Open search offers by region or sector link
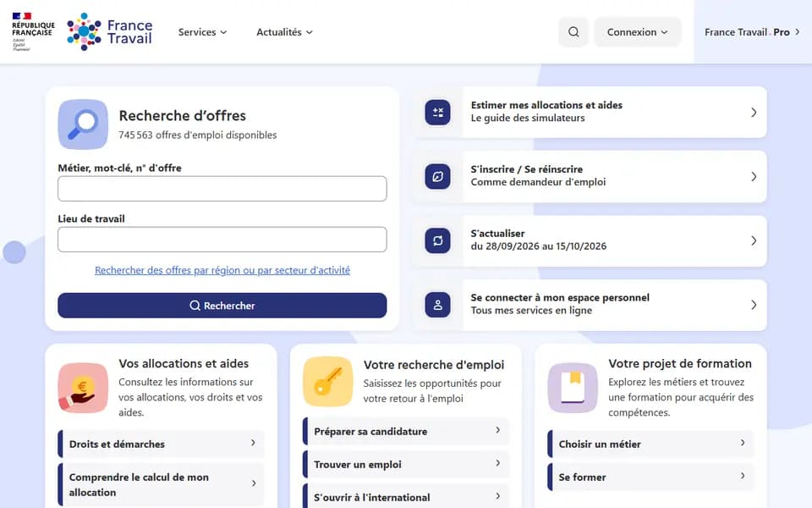 (222, 270)
